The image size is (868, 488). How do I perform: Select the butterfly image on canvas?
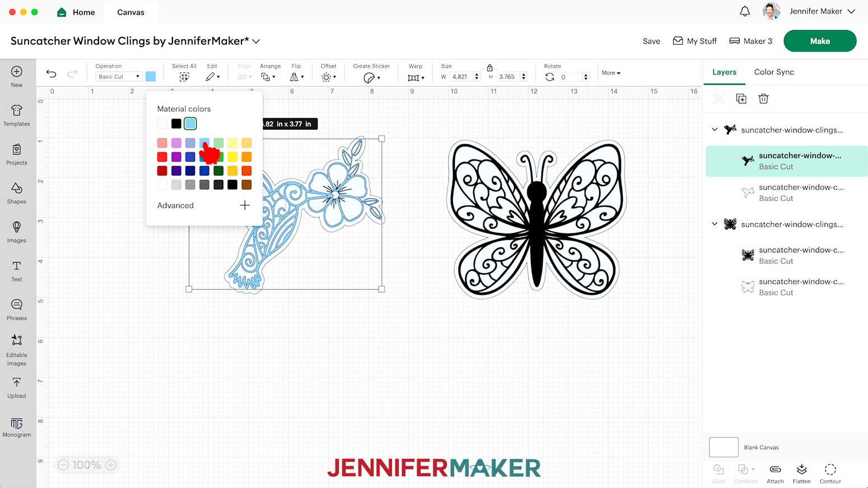pos(536,219)
